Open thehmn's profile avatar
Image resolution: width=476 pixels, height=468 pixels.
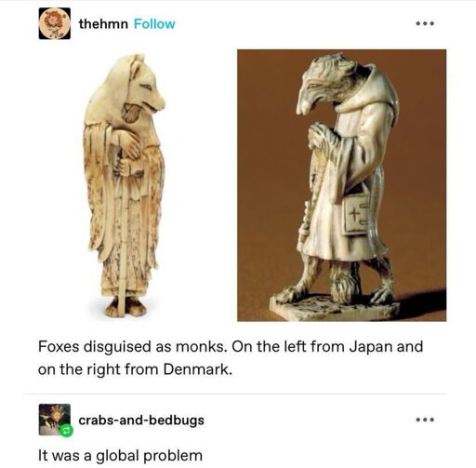click(x=55, y=23)
